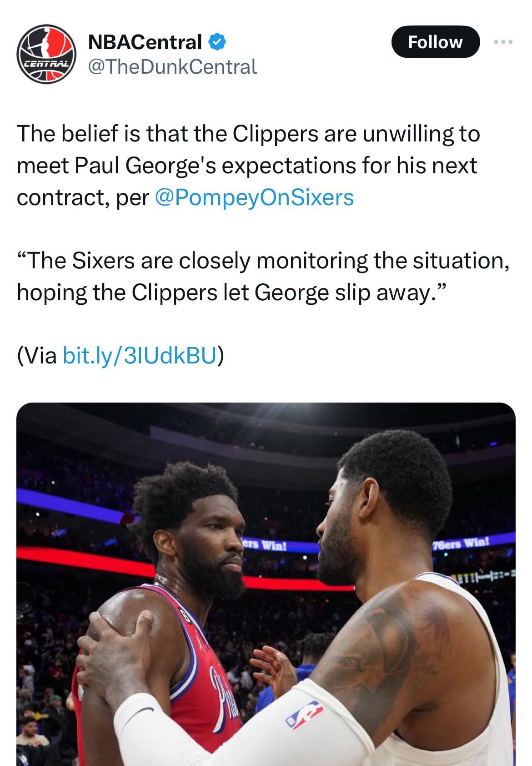Click the partial "ers Win!" banner between players
532x766 pixels.
tap(264, 545)
